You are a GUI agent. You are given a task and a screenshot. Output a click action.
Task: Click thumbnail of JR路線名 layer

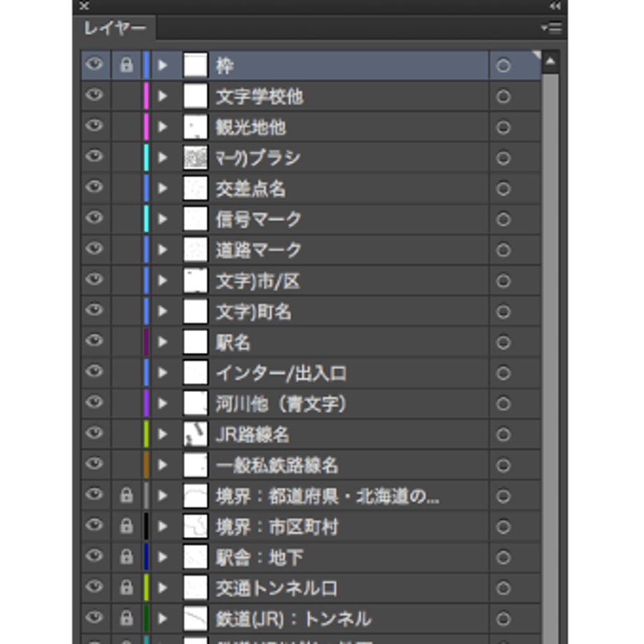point(195,434)
